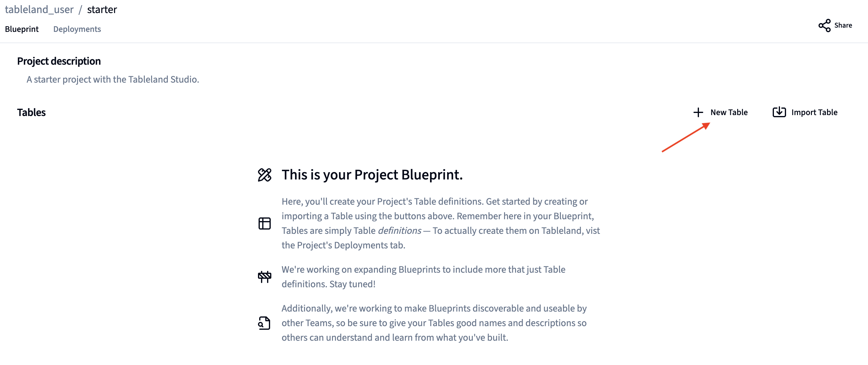This screenshot has height=365, width=868.
Task: Click the Project description heading
Action: pos(59,61)
